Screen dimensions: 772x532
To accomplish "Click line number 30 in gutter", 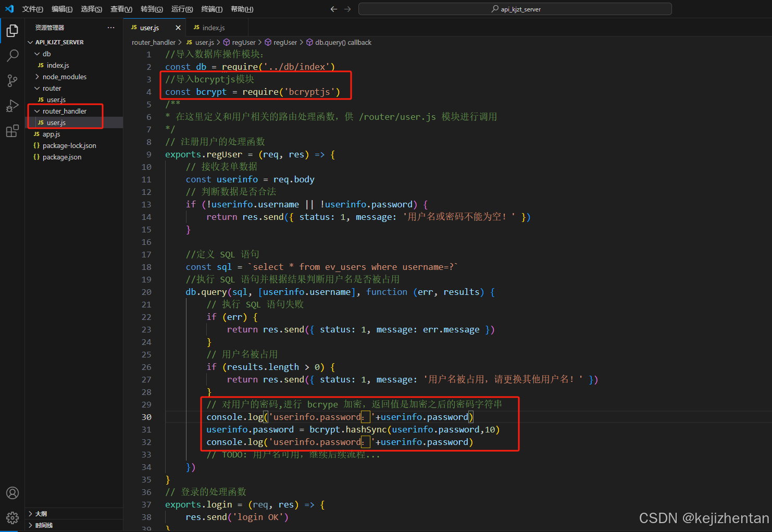I will click(146, 417).
